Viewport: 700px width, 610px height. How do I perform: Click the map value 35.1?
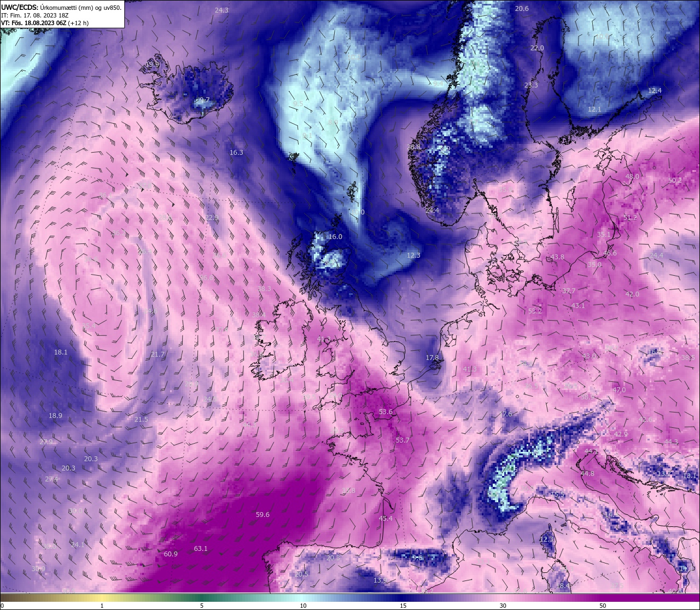603,235
